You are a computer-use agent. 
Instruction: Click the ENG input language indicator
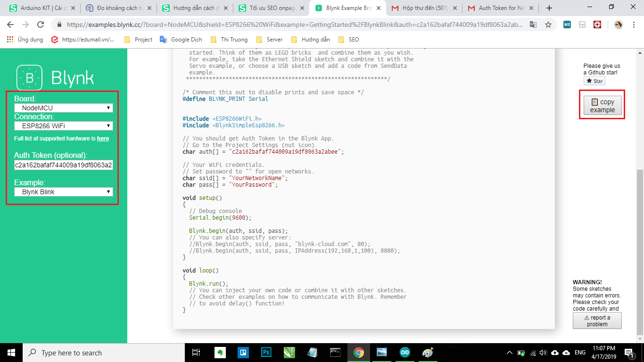pos(580,353)
